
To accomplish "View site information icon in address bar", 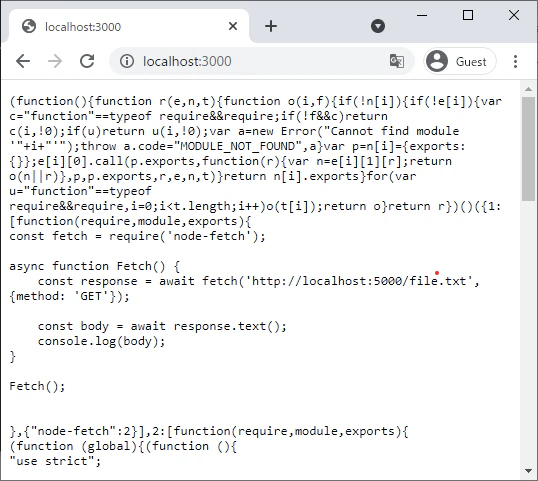I will pyautogui.click(x=127, y=61).
